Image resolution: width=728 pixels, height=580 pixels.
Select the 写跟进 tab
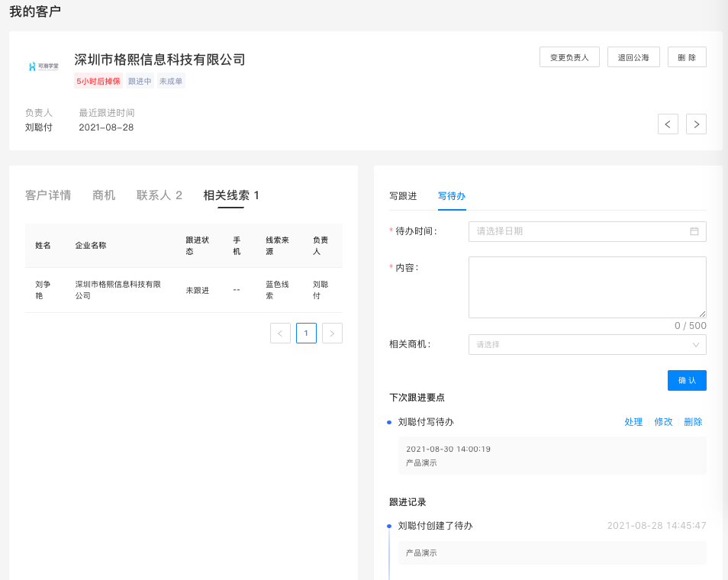pyautogui.click(x=403, y=196)
